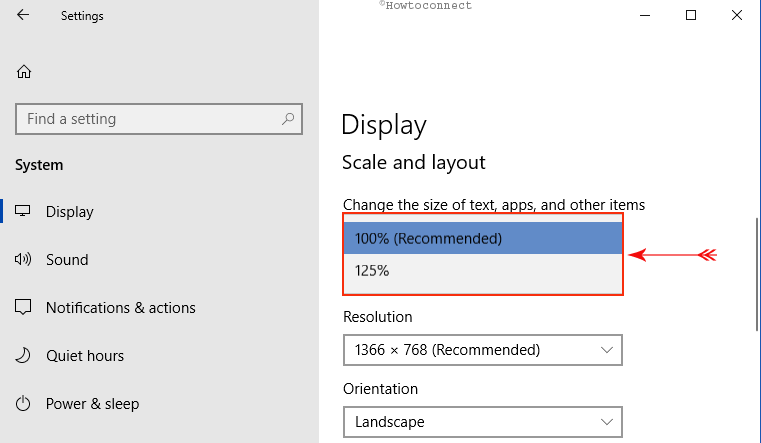The image size is (761, 443).
Task: Maximize the Settings window
Action: tap(691, 15)
